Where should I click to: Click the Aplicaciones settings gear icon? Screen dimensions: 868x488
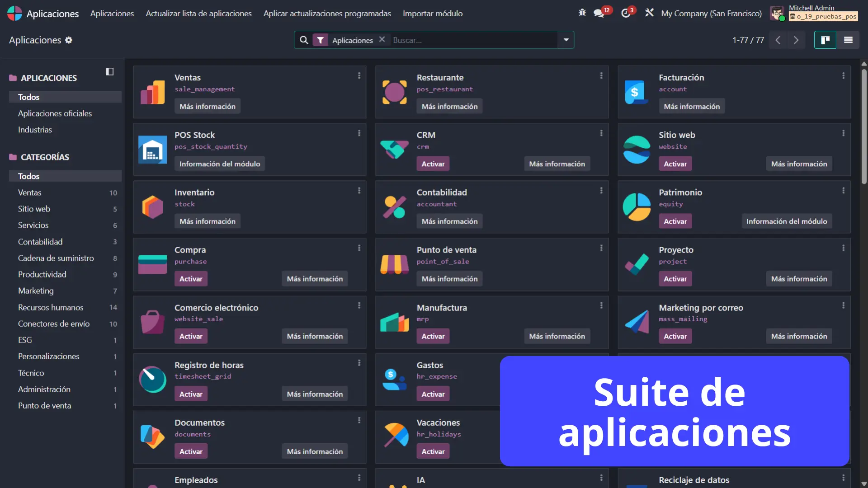[x=69, y=40]
